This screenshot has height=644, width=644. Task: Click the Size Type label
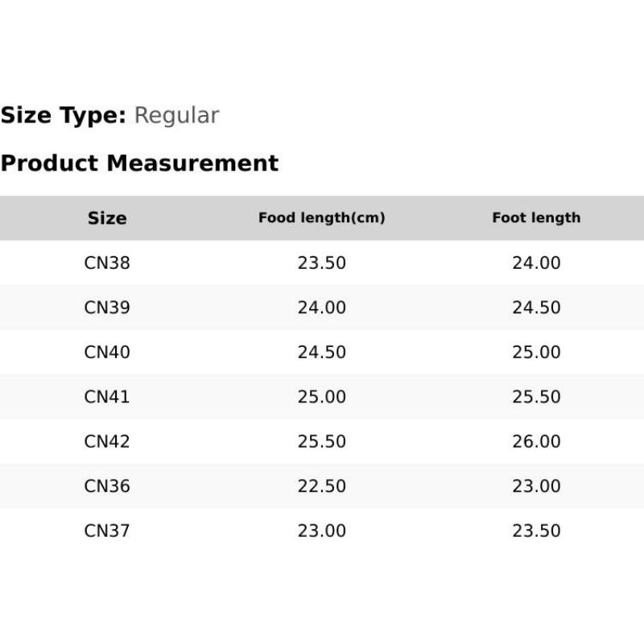click(x=64, y=115)
